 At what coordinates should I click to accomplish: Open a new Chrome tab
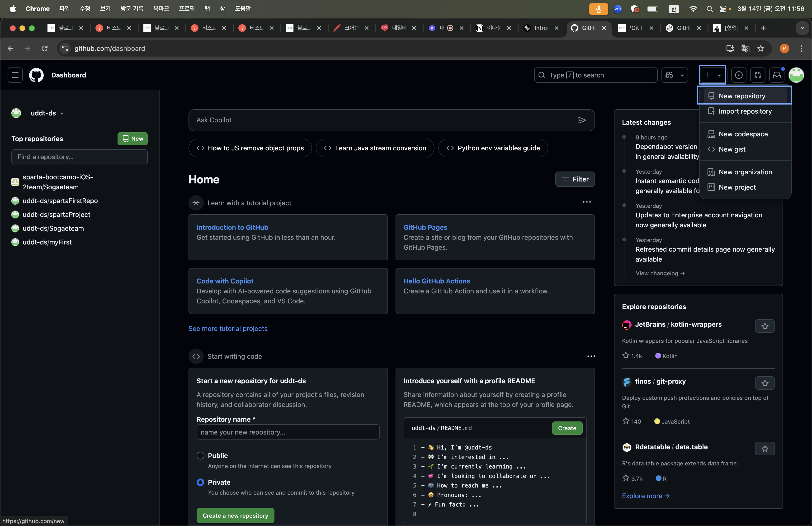click(x=764, y=28)
